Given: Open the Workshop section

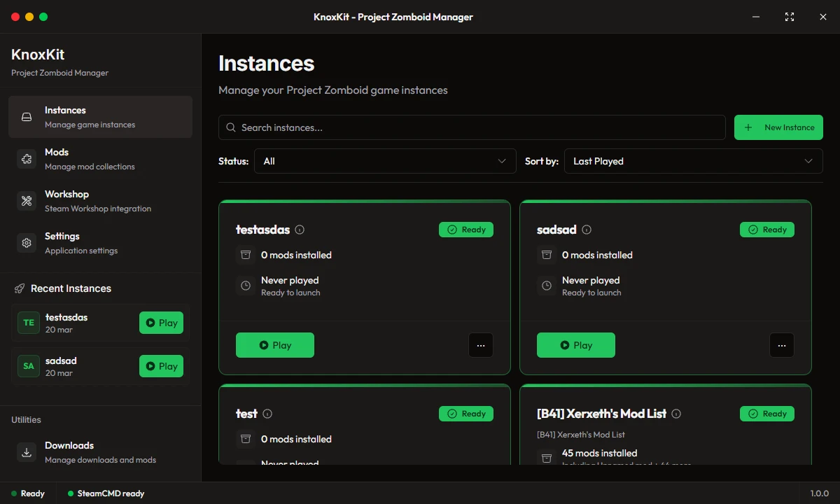Looking at the screenshot, I should coord(101,201).
